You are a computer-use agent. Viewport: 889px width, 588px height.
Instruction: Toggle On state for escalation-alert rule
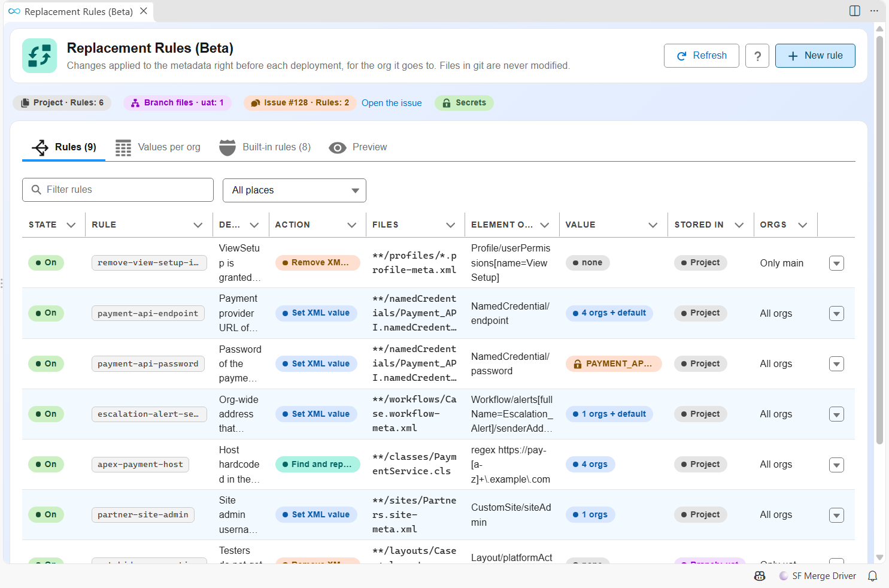[46, 414]
